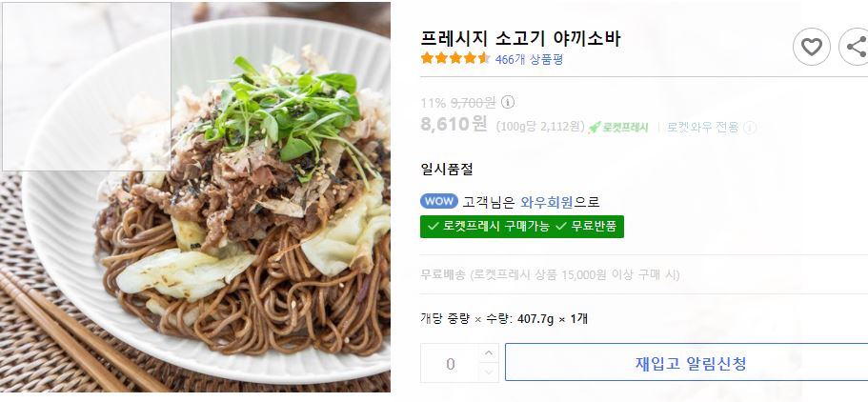Click 로켓와우 전용 text
Image resolution: width=868 pixels, height=402 pixels.
point(702,128)
